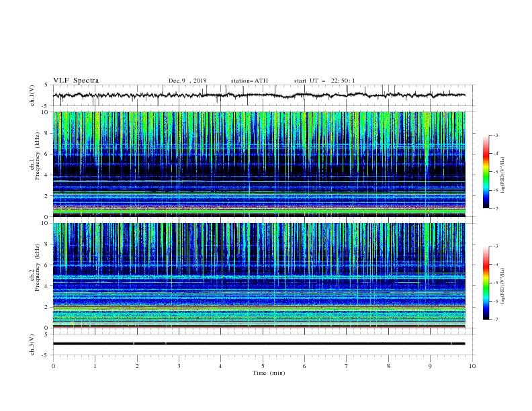Click the ch.2 spectrogram color scale bar
Viewport: 532px width, 411px height.
486,283
